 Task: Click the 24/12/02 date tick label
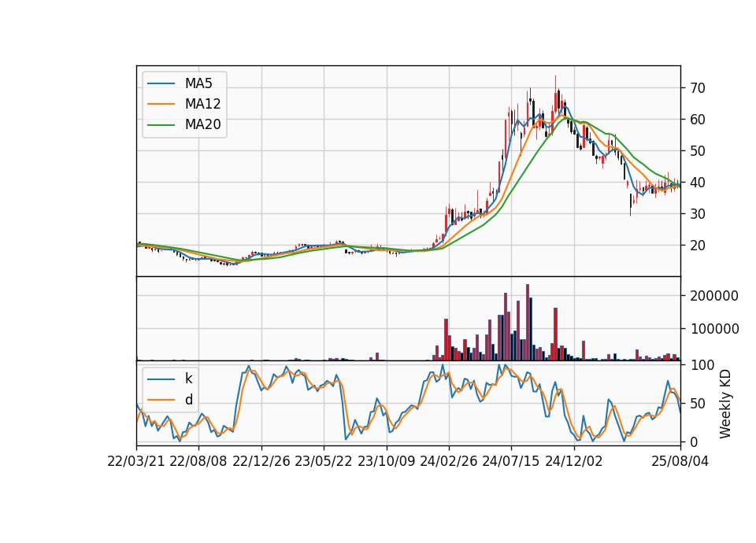pos(574,461)
